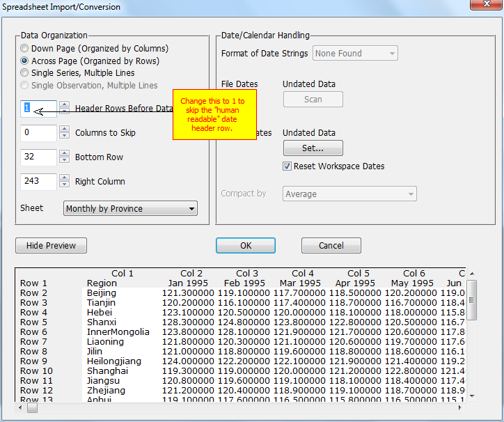Confirm import with OK button
The height and width of the screenshot is (422, 504).
pos(245,245)
